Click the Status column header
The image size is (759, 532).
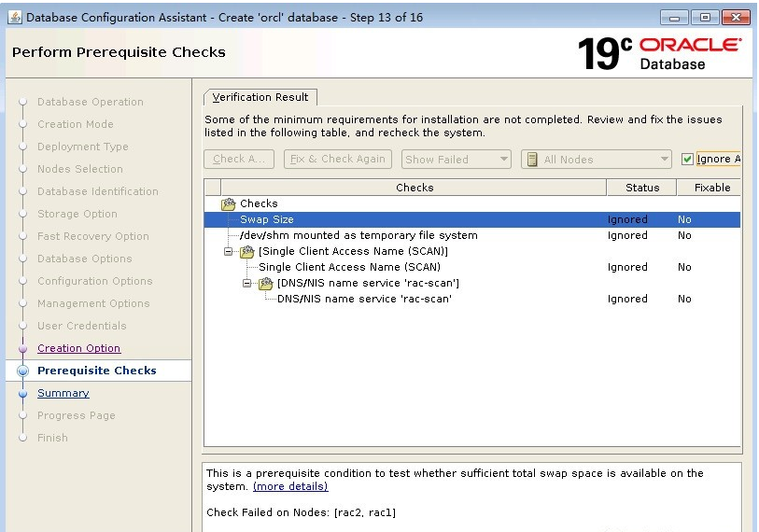pyautogui.click(x=641, y=188)
